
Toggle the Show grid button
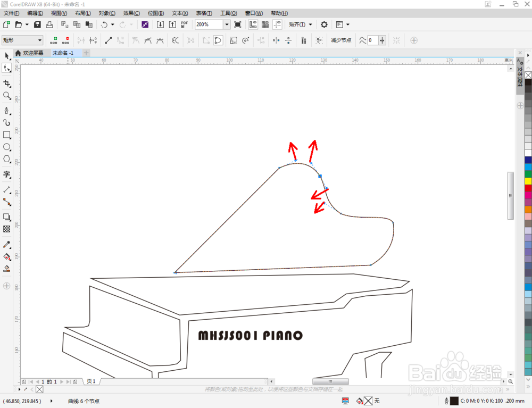coord(265,24)
